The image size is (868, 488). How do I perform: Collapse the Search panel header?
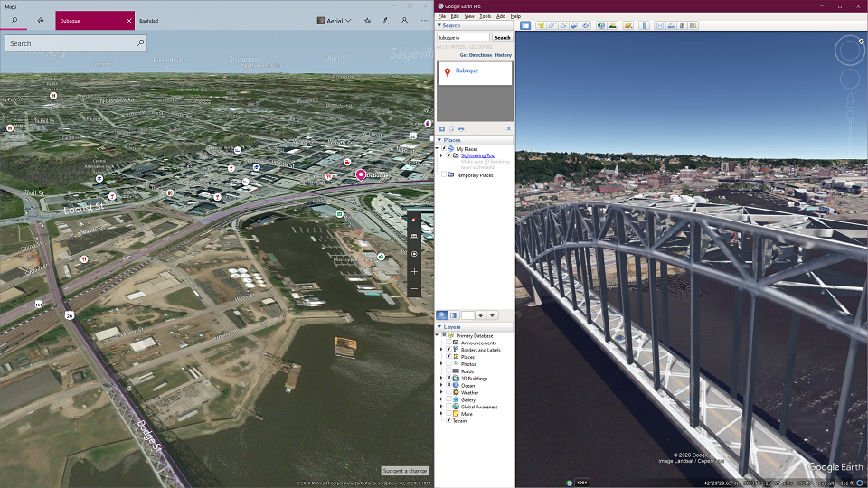(x=475, y=25)
